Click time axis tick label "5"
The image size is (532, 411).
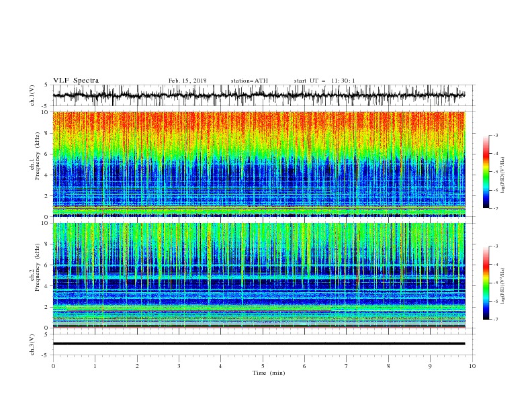(263, 366)
